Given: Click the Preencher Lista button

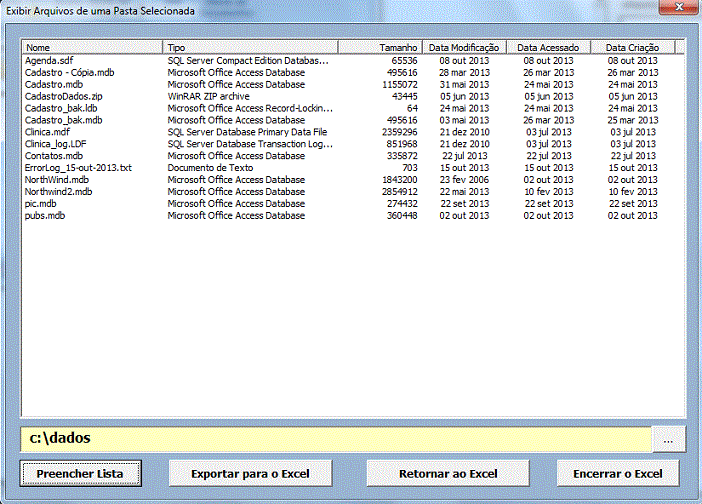Looking at the screenshot, I should pyautogui.click(x=81, y=473).
